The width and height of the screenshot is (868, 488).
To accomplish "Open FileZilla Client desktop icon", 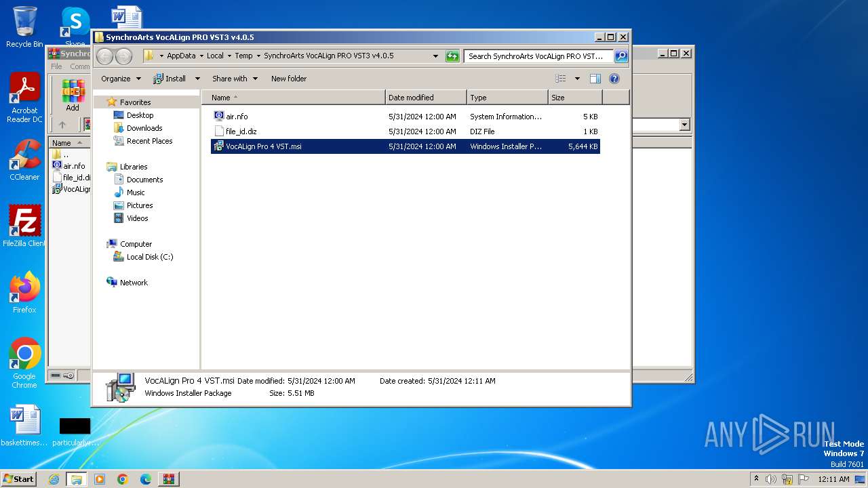I will [x=24, y=226].
